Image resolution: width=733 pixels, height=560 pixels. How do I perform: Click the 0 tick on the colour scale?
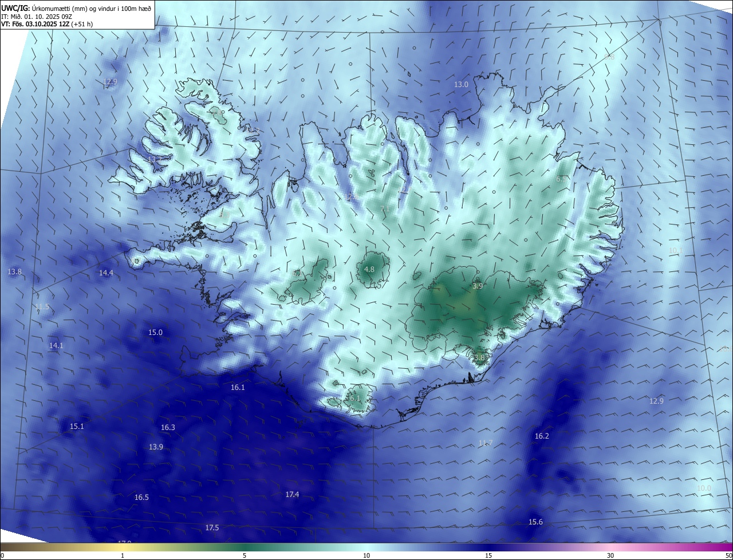coord(2,556)
